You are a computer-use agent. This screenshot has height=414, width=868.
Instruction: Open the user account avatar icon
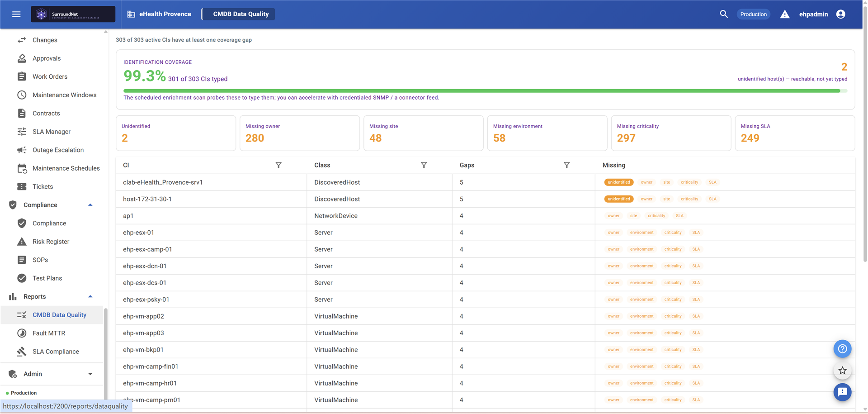coord(841,14)
